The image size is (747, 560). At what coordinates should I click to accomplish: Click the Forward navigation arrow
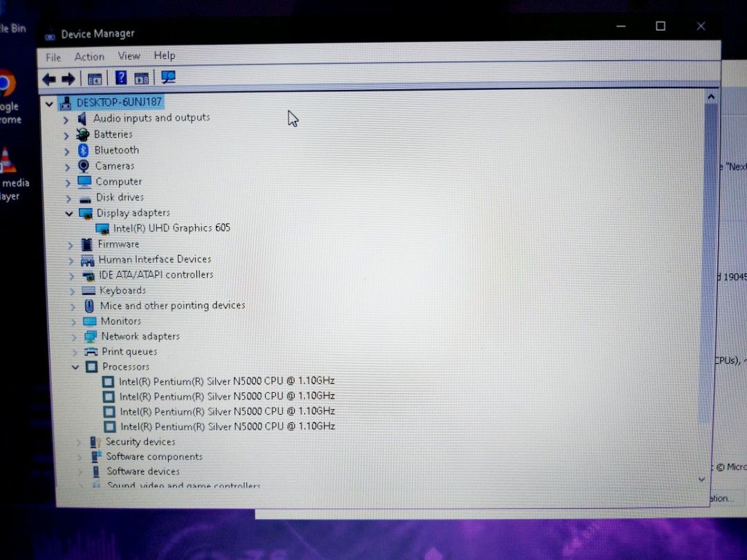pos(68,78)
